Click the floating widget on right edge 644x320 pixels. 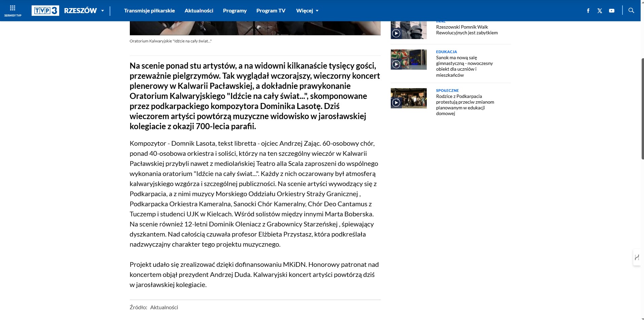pyautogui.click(x=637, y=258)
